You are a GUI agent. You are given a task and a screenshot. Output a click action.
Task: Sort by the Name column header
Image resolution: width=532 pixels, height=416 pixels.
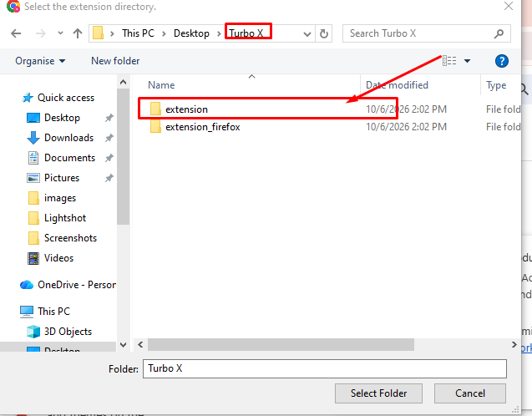(x=161, y=85)
